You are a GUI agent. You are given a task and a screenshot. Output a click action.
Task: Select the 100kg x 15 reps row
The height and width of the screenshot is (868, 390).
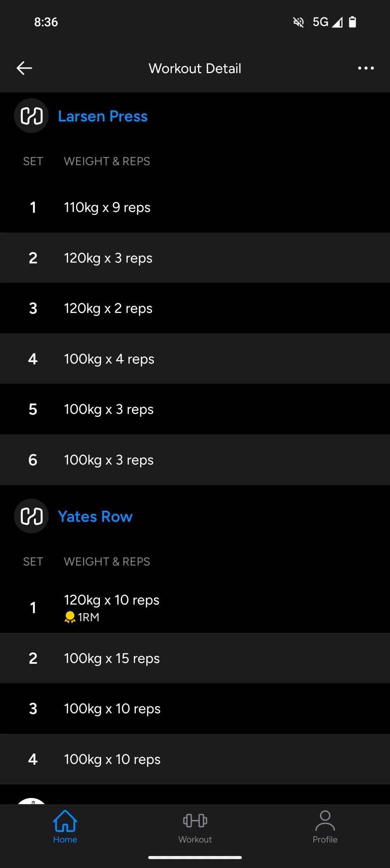point(195,658)
